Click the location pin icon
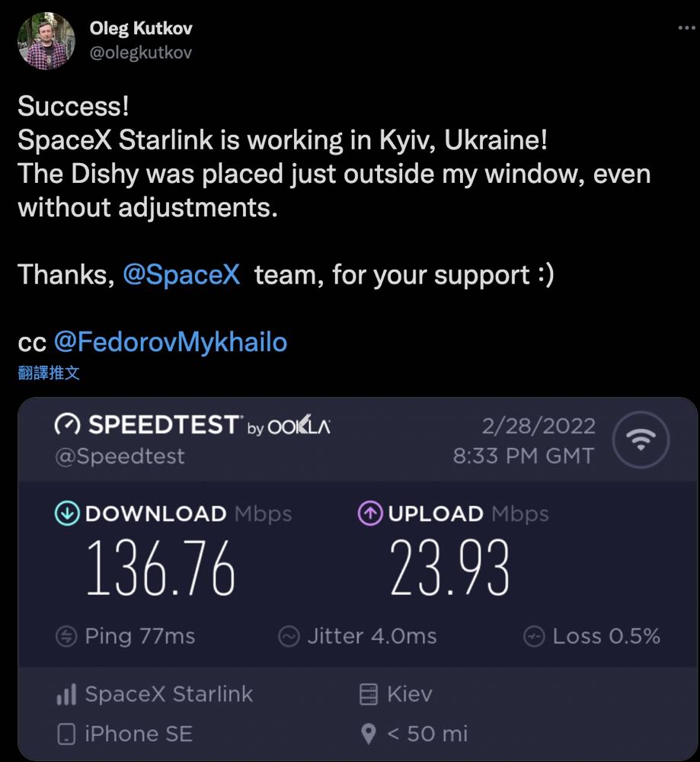The image size is (700, 762). tap(369, 735)
